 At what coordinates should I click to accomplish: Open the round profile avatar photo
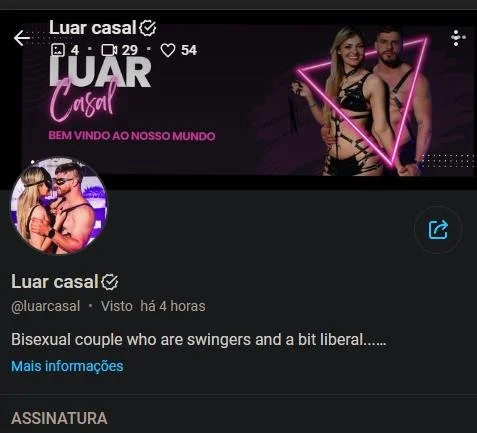[x=59, y=206]
